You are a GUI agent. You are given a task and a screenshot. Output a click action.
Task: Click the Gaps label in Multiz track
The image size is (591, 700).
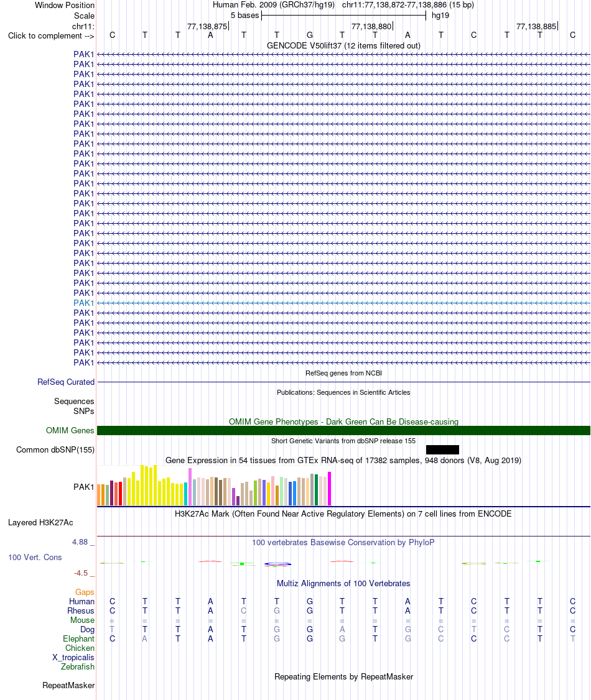click(x=85, y=592)
